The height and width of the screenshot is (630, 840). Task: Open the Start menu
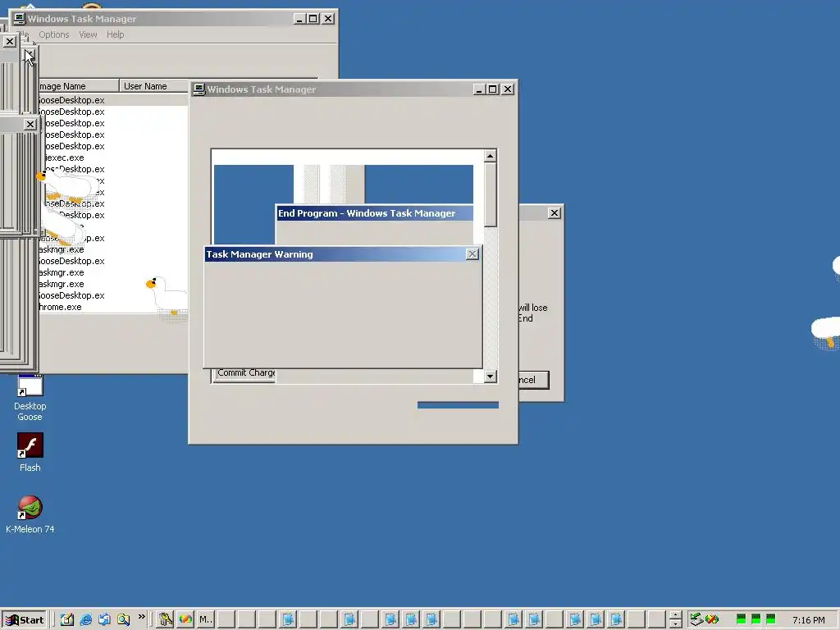pos(25,620)
